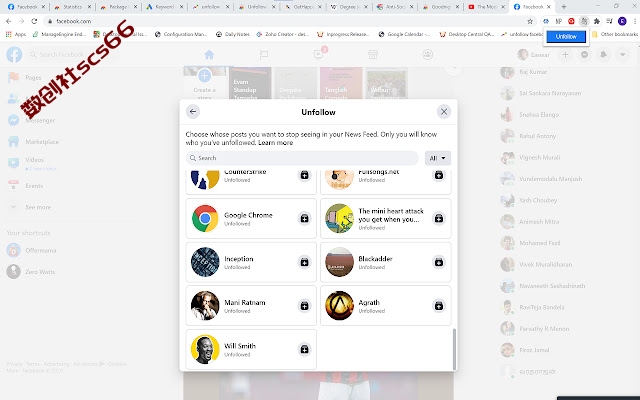Switch to the Statistics browser tab
This screenshot has width=640, height=400.
(72, 7)
